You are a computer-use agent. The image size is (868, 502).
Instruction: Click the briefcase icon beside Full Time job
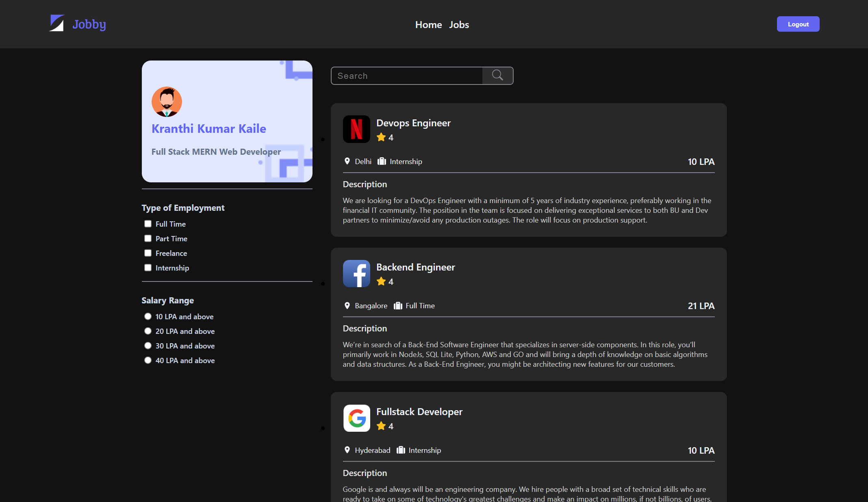pyautogui.click(x=398, y=305)
